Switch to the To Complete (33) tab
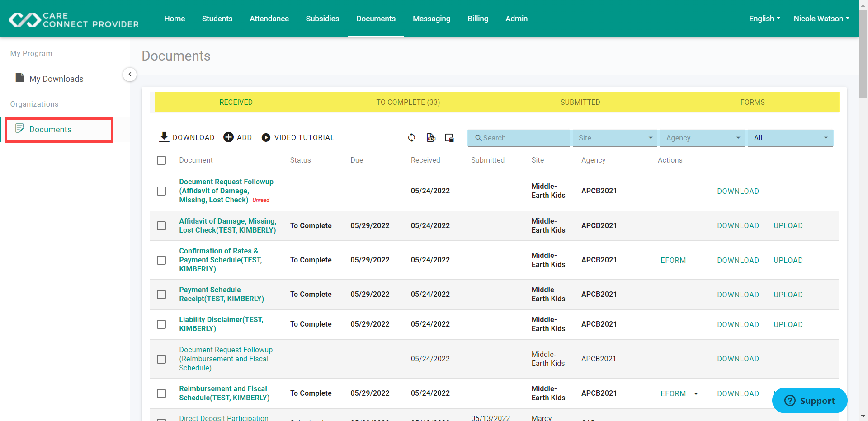The width and height of the screenshot is (868, 421). (408, 102)
